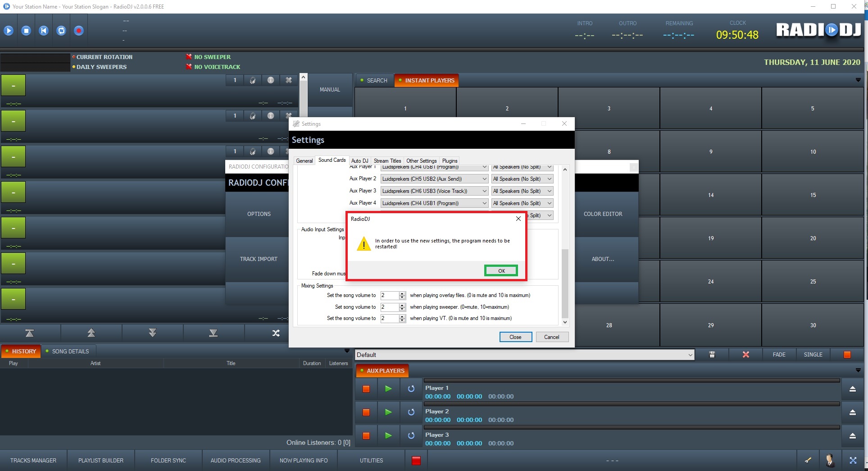The width and height of the screenshot is (868, 471).
Task: Click the Play button in top toolbar
Action: click(x=9, y=31)
